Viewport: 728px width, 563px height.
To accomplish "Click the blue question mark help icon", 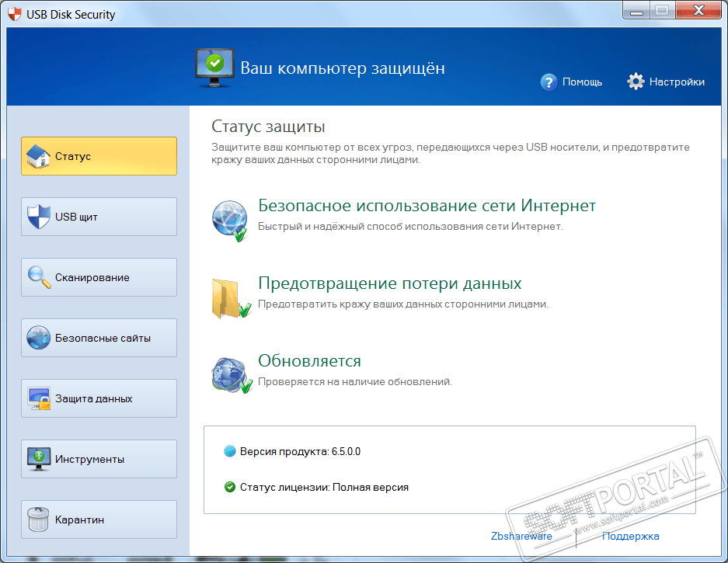I will pos(549,82).
